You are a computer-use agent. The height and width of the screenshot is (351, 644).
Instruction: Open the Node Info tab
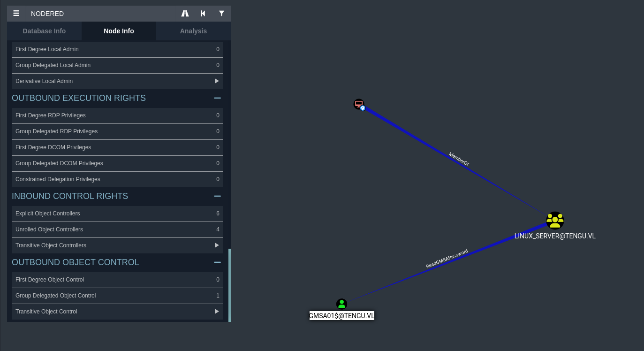click(x=119, y=31)
